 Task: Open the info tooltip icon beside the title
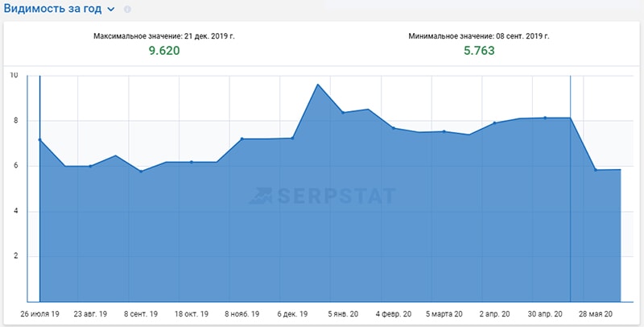127,9
